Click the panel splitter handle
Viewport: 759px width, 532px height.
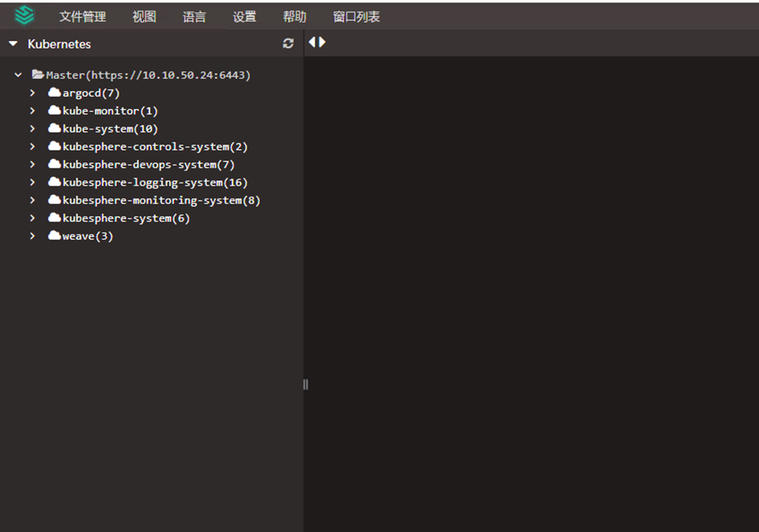click(x=305, y=384)
